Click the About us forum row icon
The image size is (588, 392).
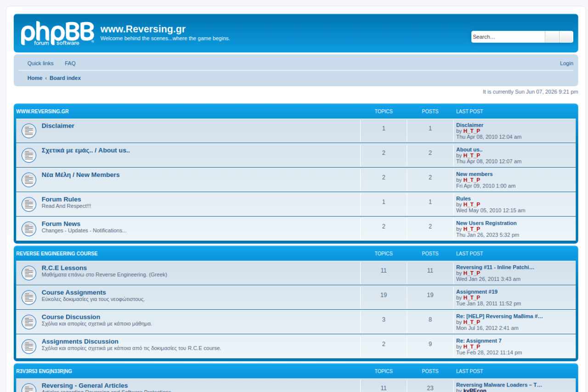(x=29, y=155)
